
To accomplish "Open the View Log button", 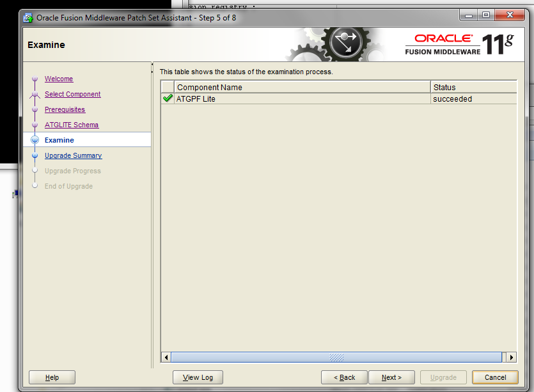I will pos(198,377).
